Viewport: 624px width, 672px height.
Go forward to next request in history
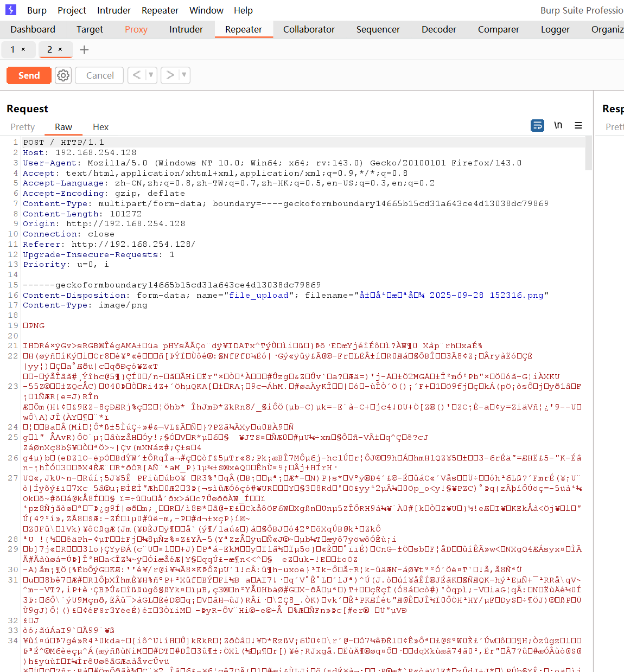click(170, 75)
